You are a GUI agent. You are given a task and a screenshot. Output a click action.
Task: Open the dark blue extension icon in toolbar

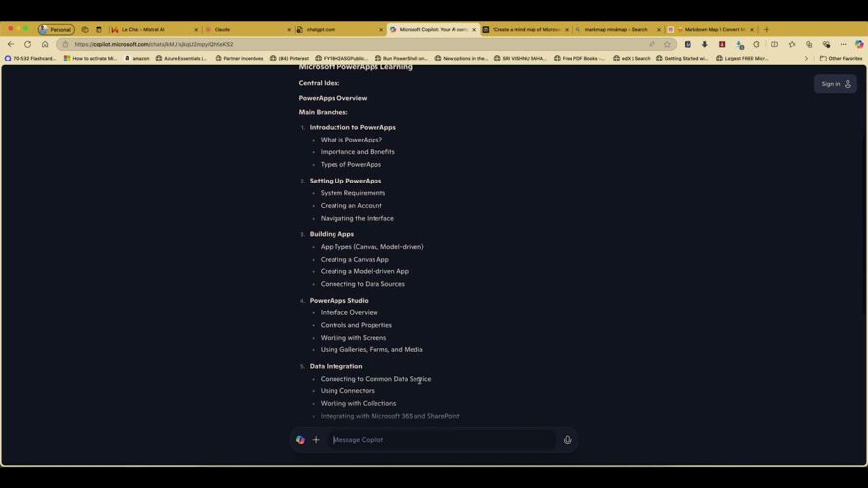tap(688, 44)
